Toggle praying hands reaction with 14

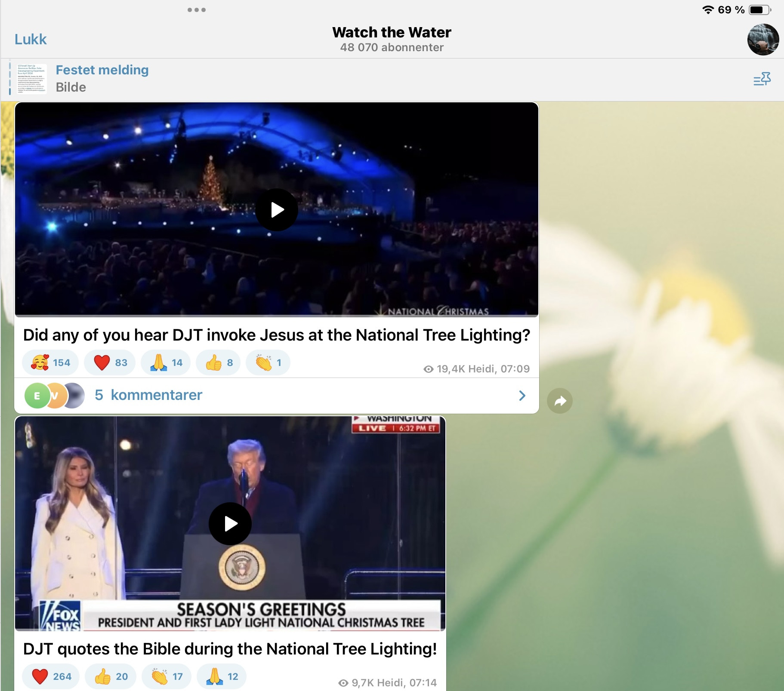(166, 363)
